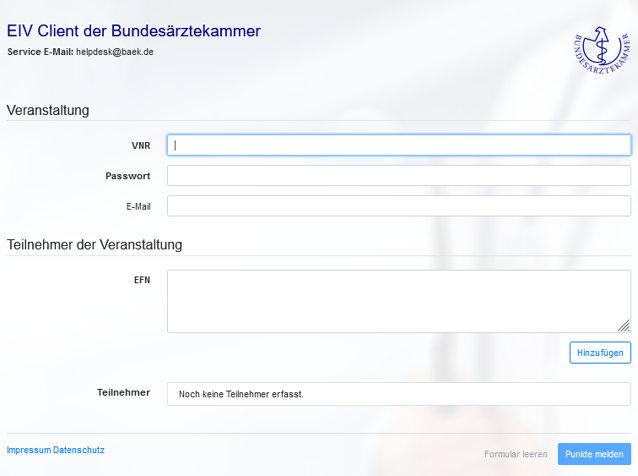Click the 'Veranstaltung' section heading
Image resolution: width=638 pixels, height=476 pixels.
[x=48, y=110]
